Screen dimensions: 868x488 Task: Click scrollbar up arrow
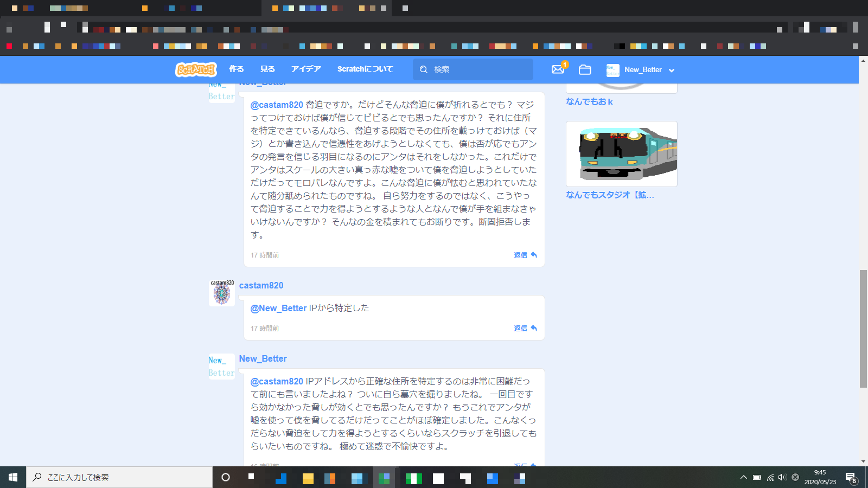click(863, 60)
